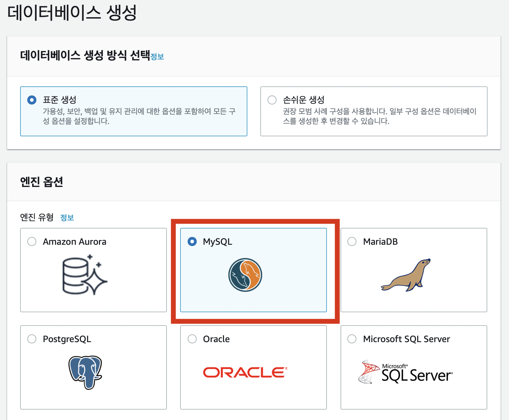This screenshot has height=420, width=509.
Task: Click the MariaDB label text
Action: point(380,242)
